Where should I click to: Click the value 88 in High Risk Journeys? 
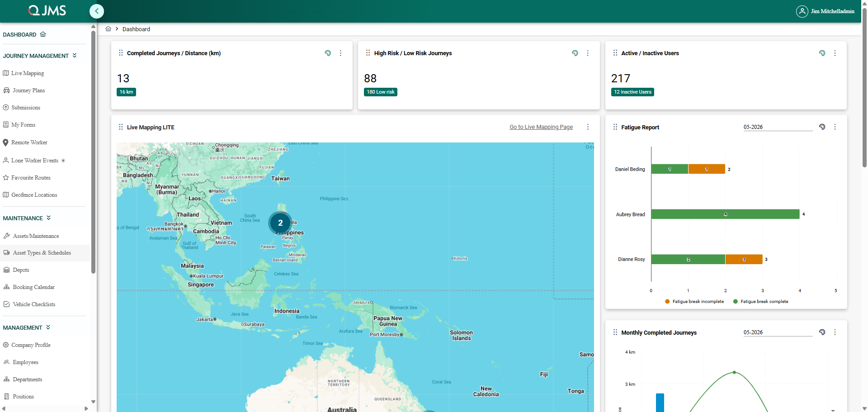pyautogui.click(x=370, y=78)
